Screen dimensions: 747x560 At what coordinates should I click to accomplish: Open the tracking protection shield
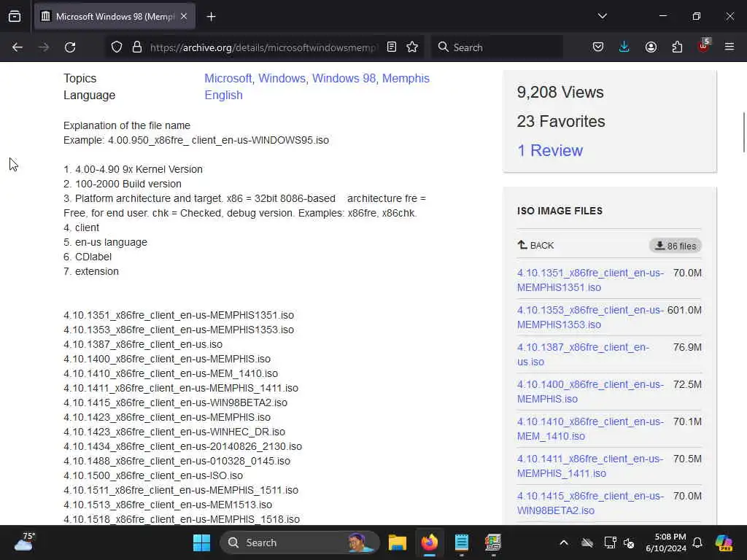(x=117, y=47)
